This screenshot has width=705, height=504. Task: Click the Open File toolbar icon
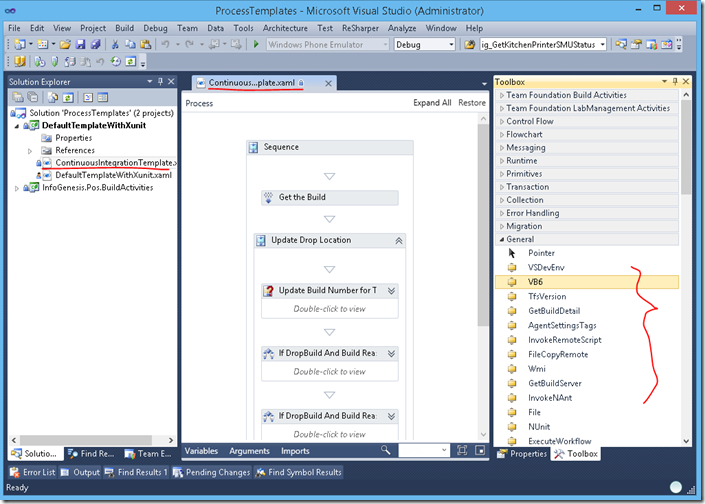pos(65,44)
